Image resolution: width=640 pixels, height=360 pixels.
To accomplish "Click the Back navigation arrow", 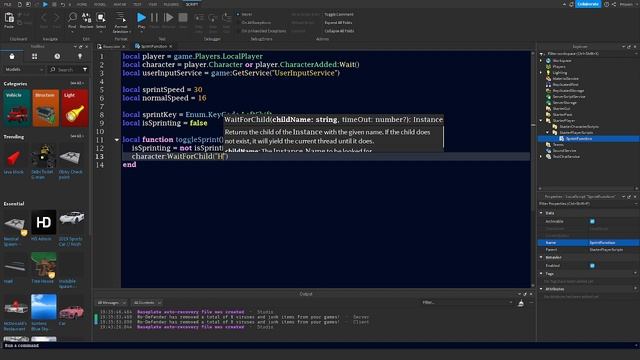I will [x=44, y=18].
